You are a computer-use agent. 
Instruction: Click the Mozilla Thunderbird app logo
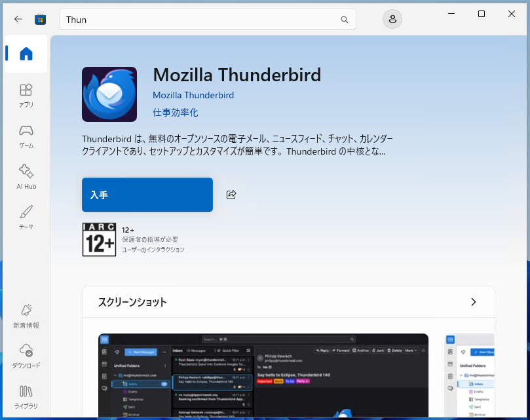(x=109, y=94)
